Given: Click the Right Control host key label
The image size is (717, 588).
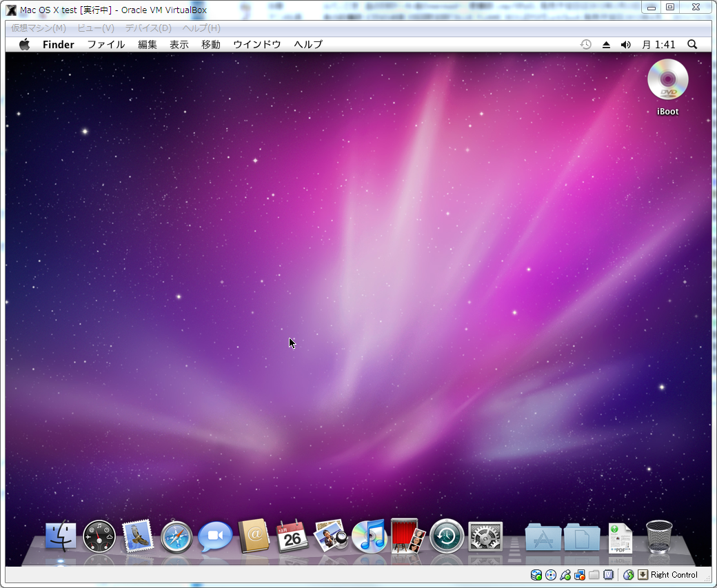Looking at the screenshot, I should 674,575.
